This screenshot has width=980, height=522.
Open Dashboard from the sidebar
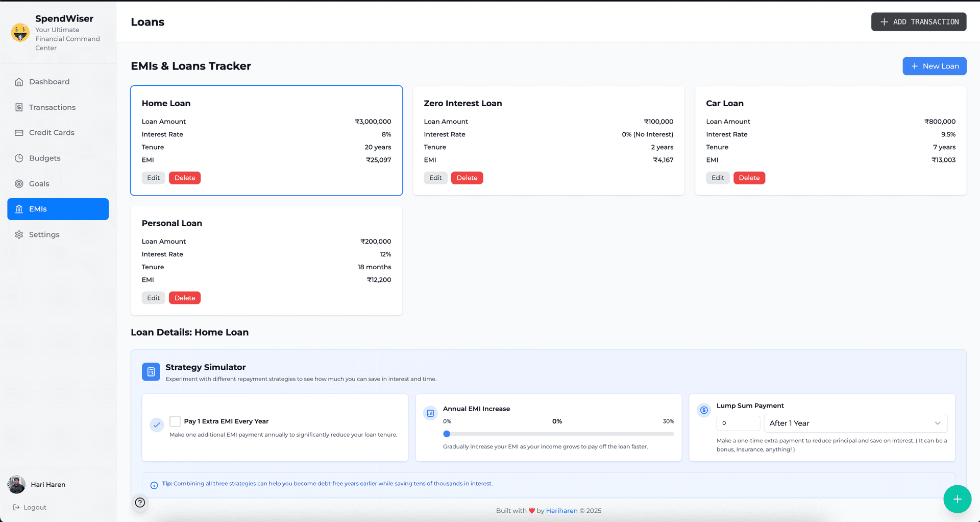coord(49,82)
